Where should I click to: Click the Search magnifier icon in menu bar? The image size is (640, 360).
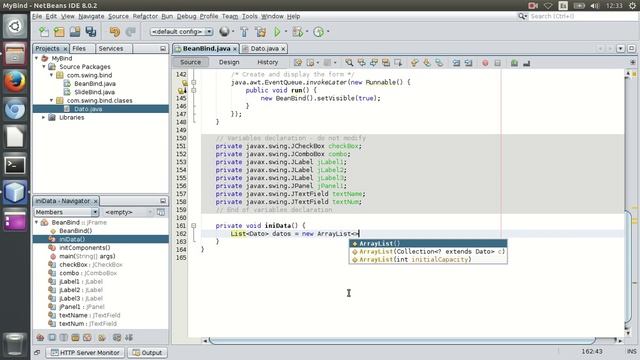[522, 16]
